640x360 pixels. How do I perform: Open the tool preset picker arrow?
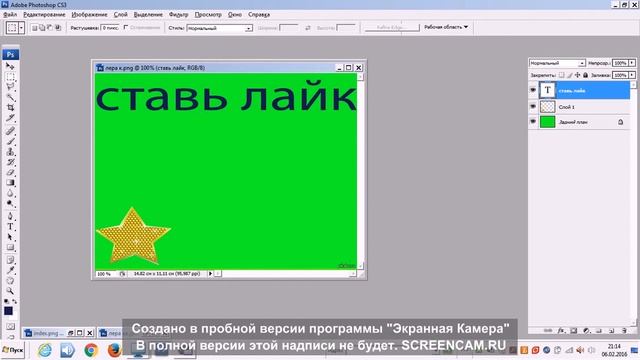tap(21, 28)
